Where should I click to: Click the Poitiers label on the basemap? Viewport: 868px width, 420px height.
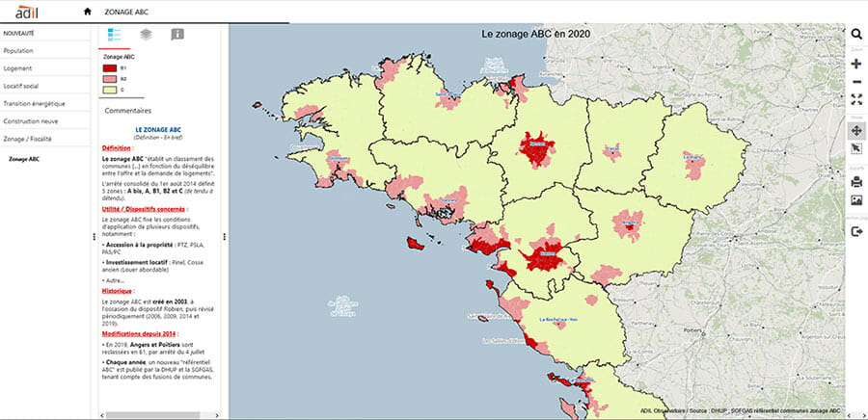pos(692,332)
